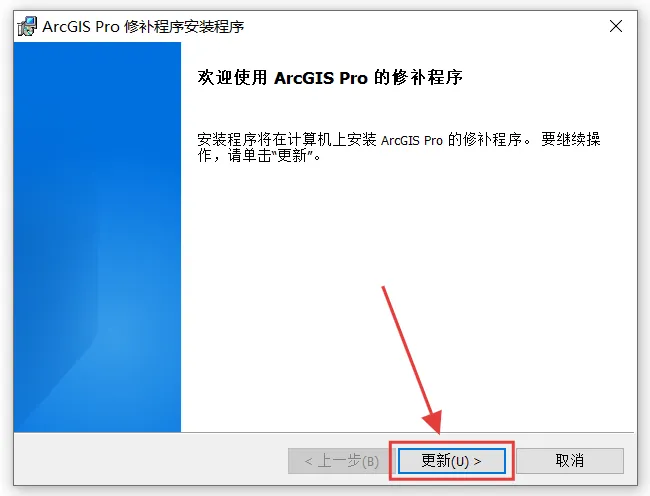Click the greyed-out < 上一步(B) button
Screen dimensions: 650x496
(x=341, y=461)
